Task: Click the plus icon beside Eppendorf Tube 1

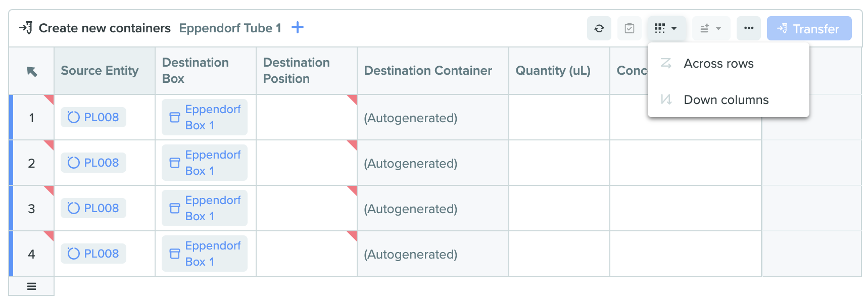Action: pos(298,27)
